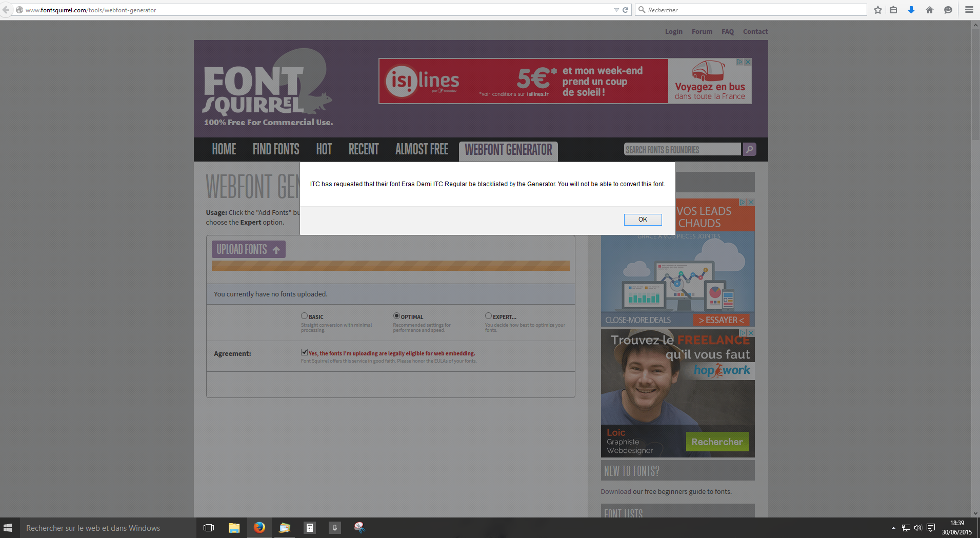Open the Download beginners guide link
Viewport: 980px width, 538px height.
pos(616,491)
